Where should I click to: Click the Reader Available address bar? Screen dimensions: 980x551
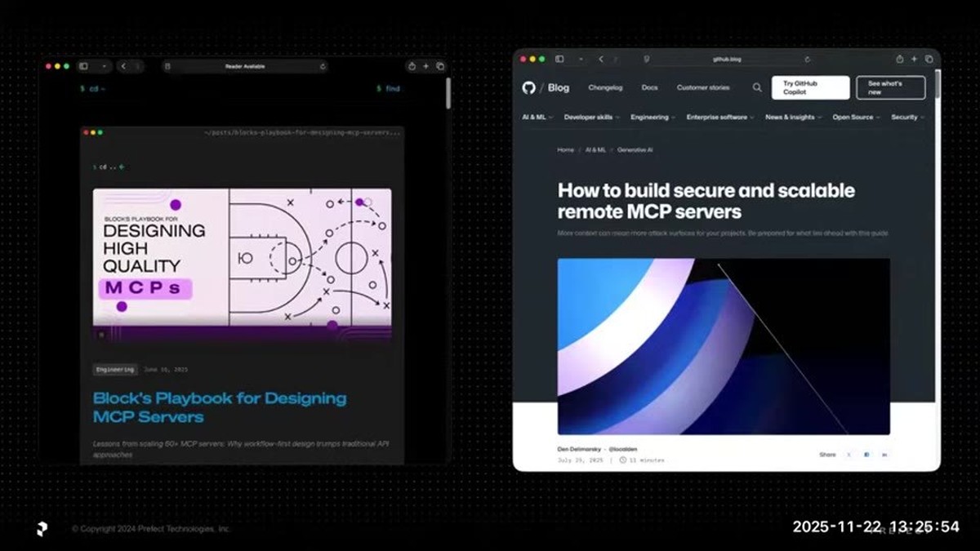245,66
